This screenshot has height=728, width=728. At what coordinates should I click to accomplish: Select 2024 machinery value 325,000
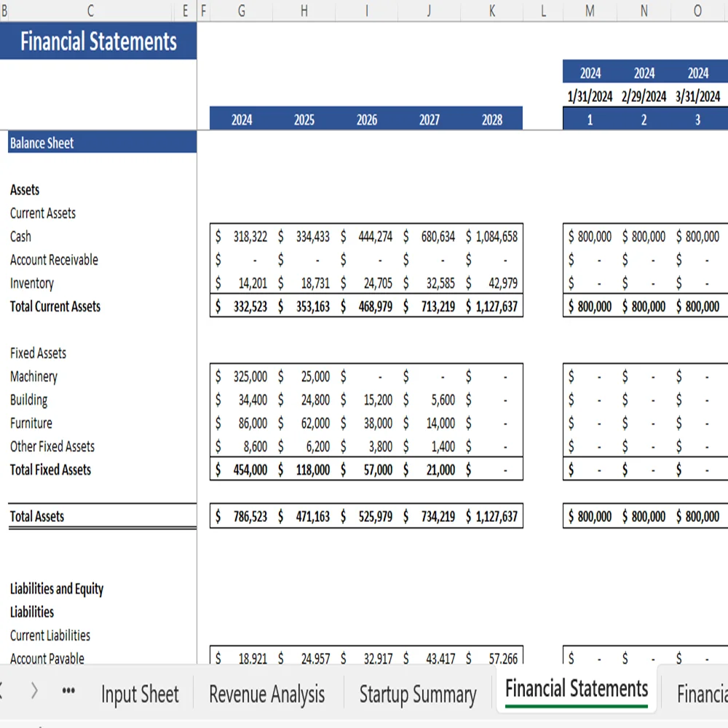(242, 376)
